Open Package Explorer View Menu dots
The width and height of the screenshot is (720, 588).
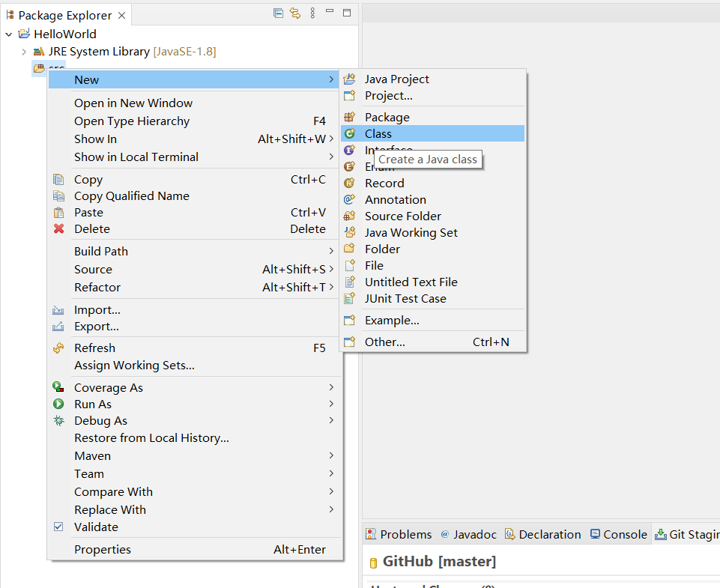(312, 13)
